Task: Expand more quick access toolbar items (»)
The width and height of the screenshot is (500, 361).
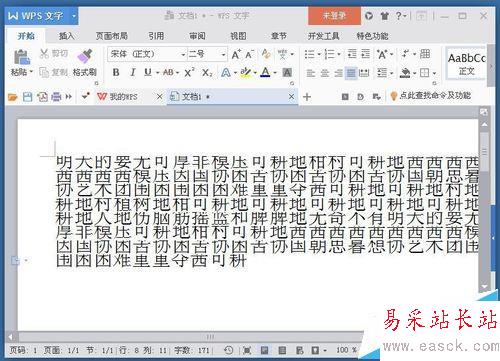Action: click(69, 97)
